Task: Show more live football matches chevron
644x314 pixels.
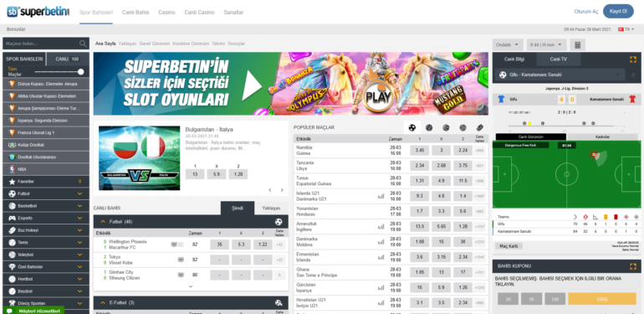Action: (191, 286)
